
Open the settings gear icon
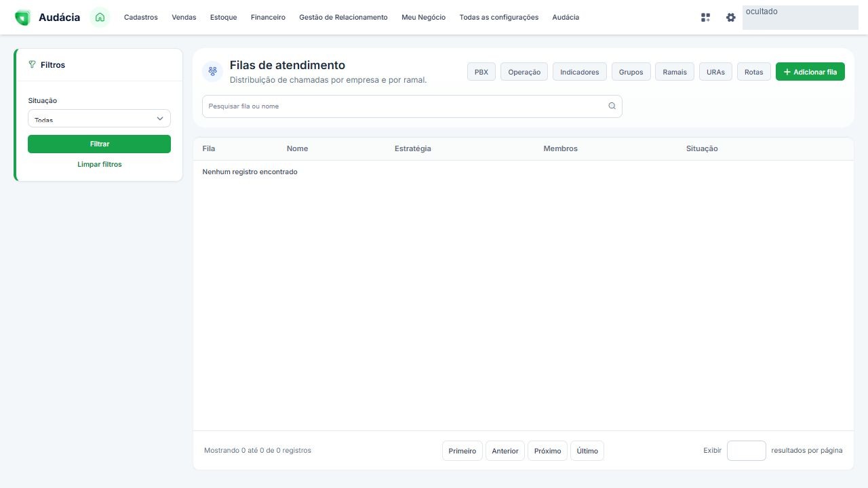coord(730,18)
